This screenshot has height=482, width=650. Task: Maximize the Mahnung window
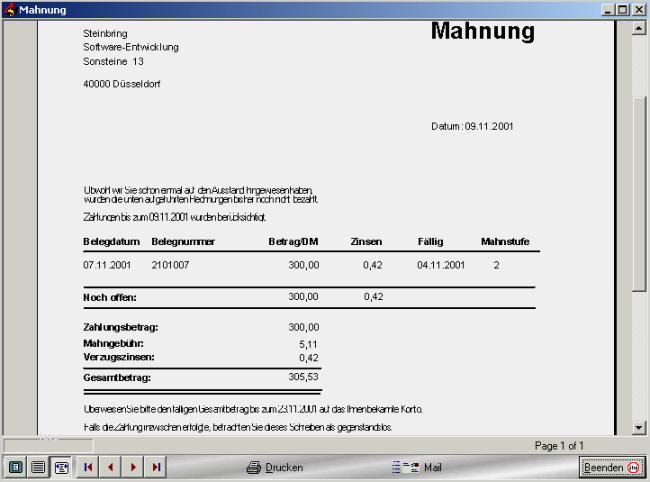point(623,10)
